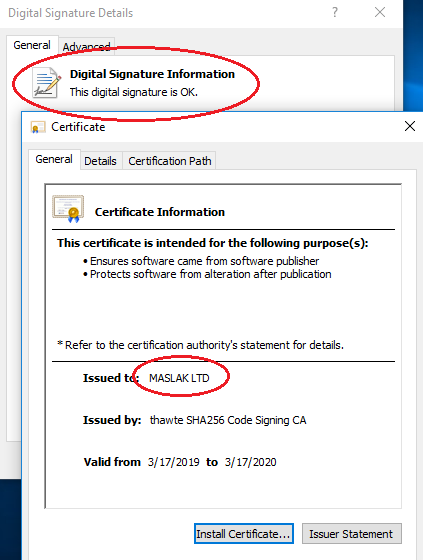Open the Certification Path tab

(x=170, y=161)
